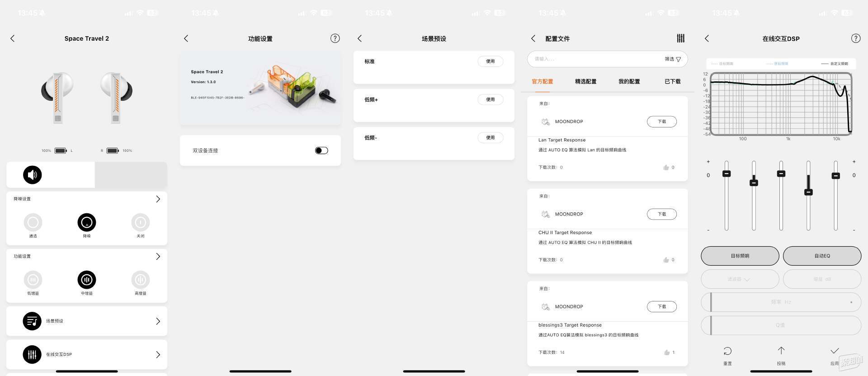Screen dimensions: 868x376
Task: Tap the volume speaker icon
Action: point(33,175)
